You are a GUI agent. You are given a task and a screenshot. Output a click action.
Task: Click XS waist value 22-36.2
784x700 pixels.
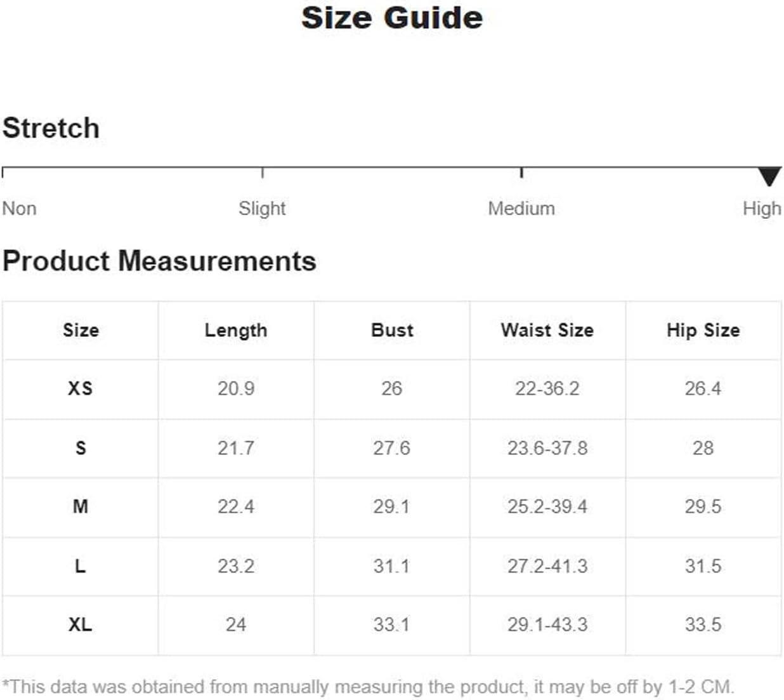click(547, 388)
